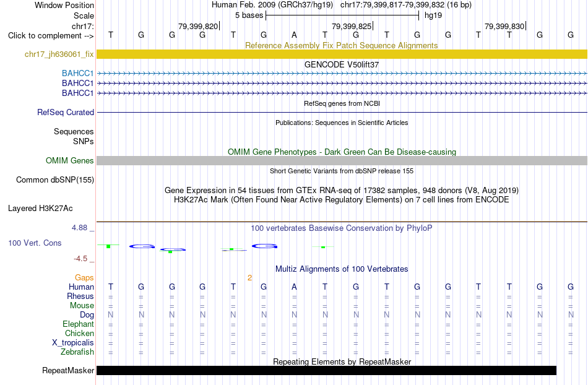Click the 79,399,825 ruler position
Image resolution: width=588 pixels, height=385 pixels.
click(x=352, y=26)
